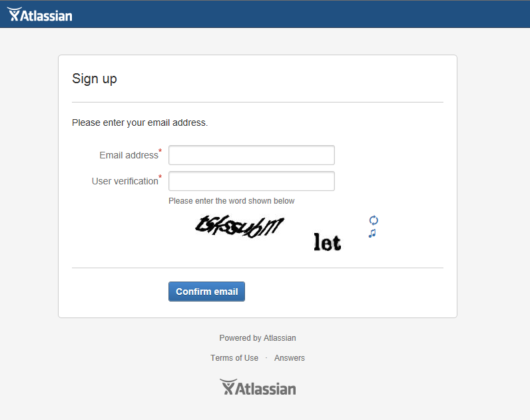Viewport: 530px width, 420px height.
Task: Click the blue header bar
Action: pyautogui.click(x=300, y=15)
